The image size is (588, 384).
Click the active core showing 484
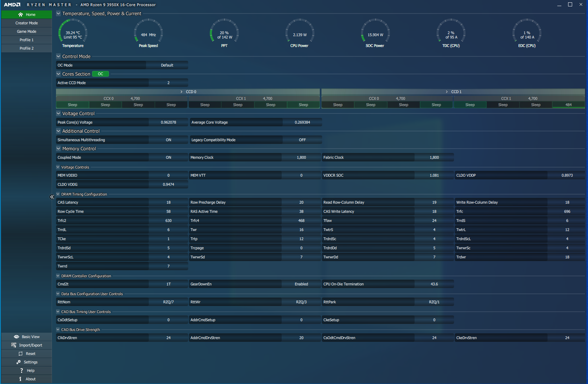[x=568, y=105]
